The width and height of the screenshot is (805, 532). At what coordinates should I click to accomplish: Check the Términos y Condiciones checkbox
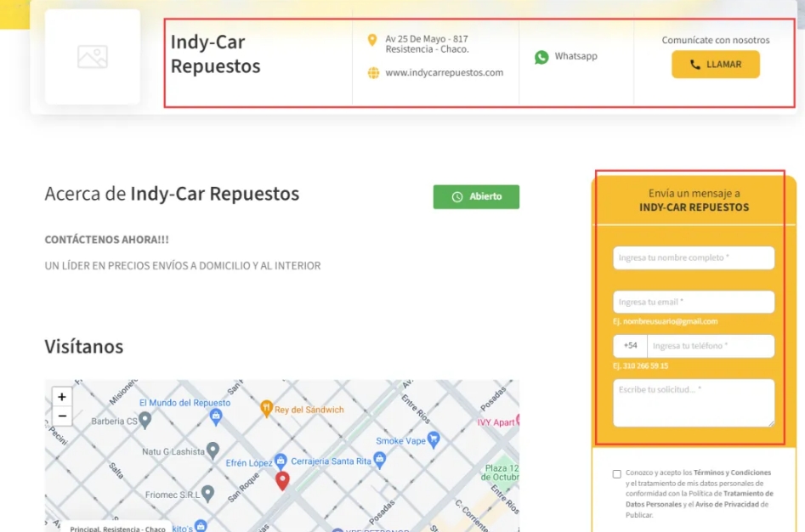coord(616,474)
